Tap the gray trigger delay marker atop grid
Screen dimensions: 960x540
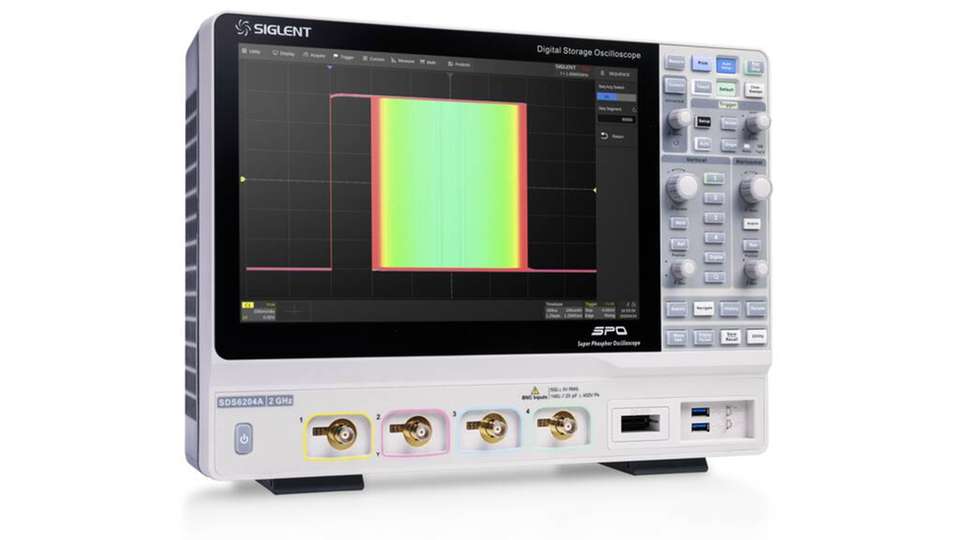coord(450,77)
